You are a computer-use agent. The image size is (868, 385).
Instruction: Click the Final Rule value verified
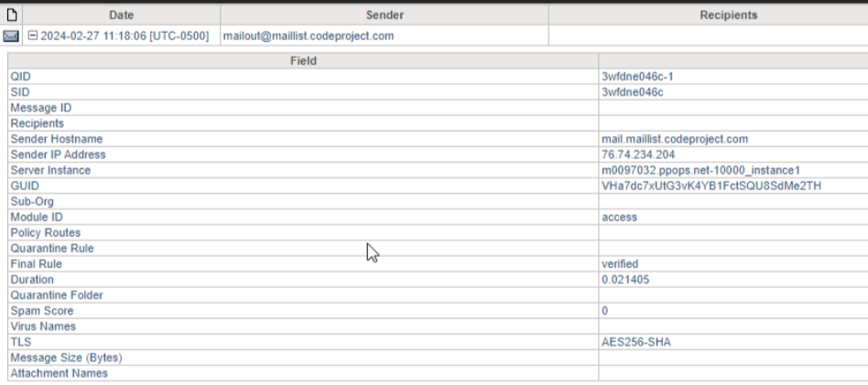click(x=620, y=264)
